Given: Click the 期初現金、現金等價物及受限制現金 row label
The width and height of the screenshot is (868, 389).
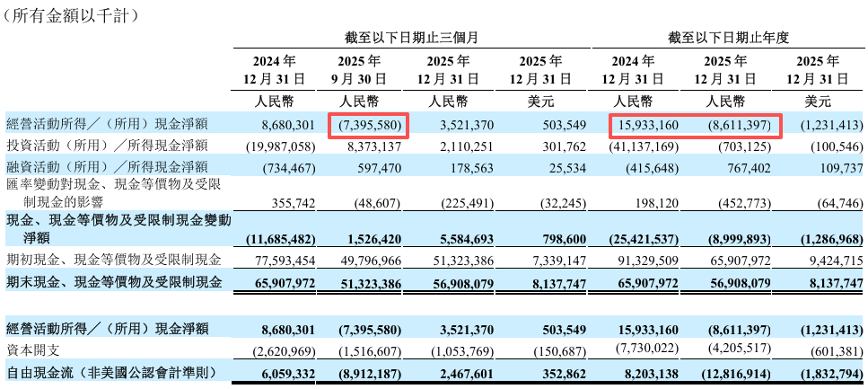Looking at the screenshot, I should (112, 261).
